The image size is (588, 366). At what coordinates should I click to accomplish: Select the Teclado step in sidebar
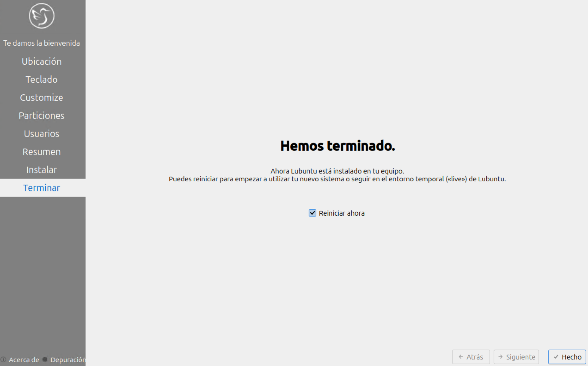tap(42, 80)
